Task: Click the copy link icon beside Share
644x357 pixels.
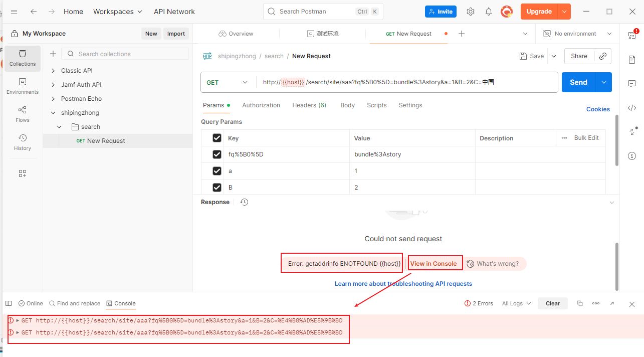Action: point(603,56)
